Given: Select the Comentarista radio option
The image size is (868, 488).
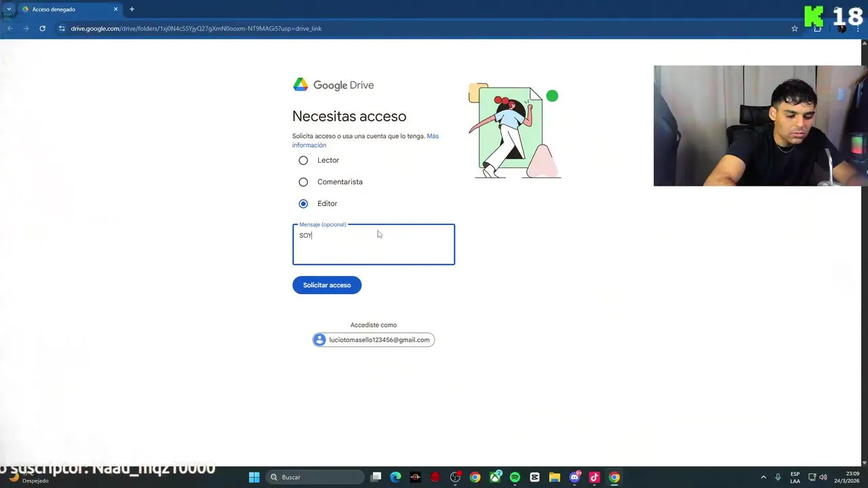Looking at the screenshot, I should [303, 182].
